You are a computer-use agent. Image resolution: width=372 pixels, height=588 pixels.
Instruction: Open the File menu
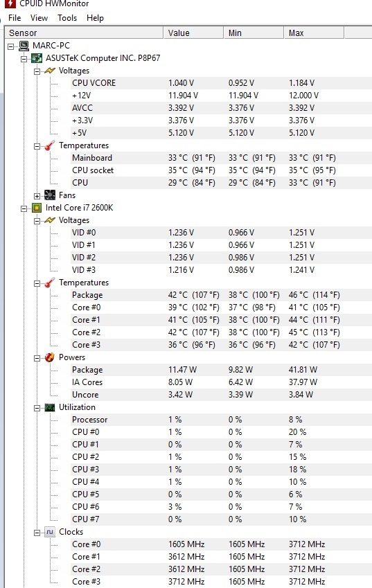tap(15, 18)
